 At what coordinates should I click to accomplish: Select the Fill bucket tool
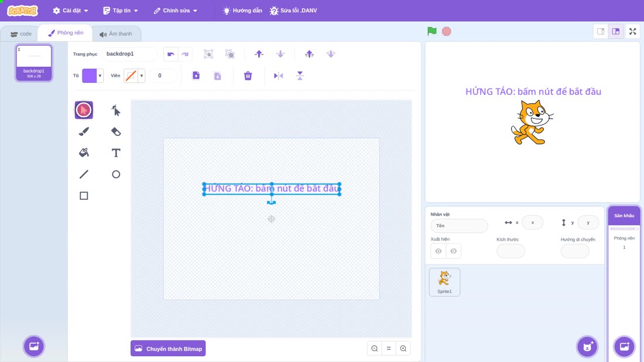[x=84, y=153]
